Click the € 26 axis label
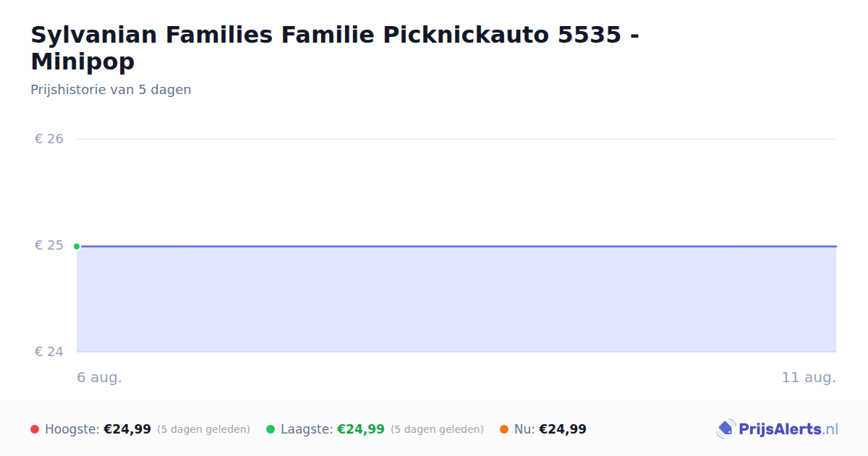Screen dimensions: 868x456 coord(49,138)
